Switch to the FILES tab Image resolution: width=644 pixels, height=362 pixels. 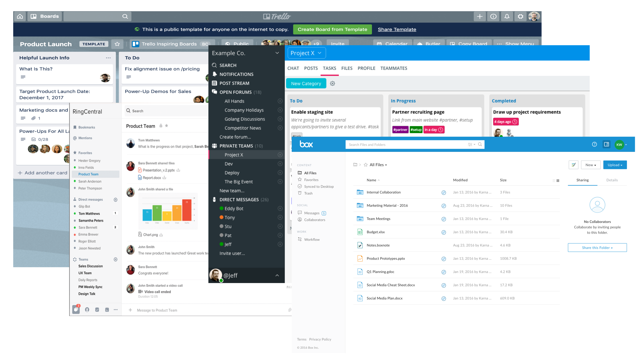[347, 68]
